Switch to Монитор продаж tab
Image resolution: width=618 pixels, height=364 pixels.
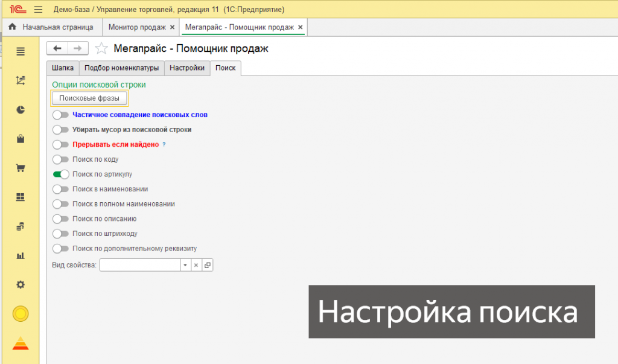click(x=137, y=27)
